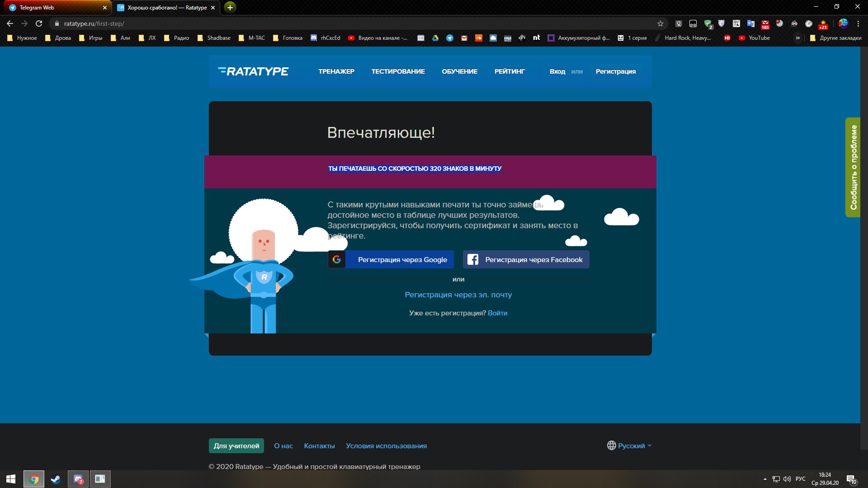Open the ТЕСТИРОВАНИЕ menu item
The width and height of the screenshot is (868, 488).
tap(398, 71)
